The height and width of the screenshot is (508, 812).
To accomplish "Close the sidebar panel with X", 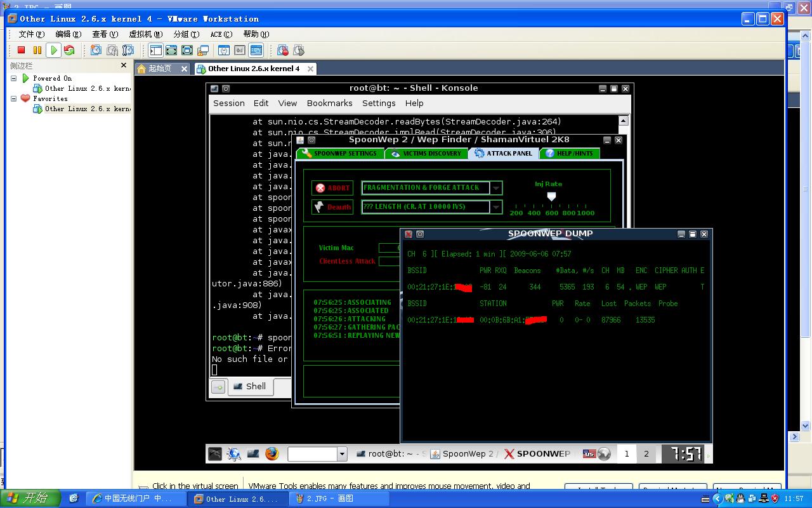I will coord(124,65).
